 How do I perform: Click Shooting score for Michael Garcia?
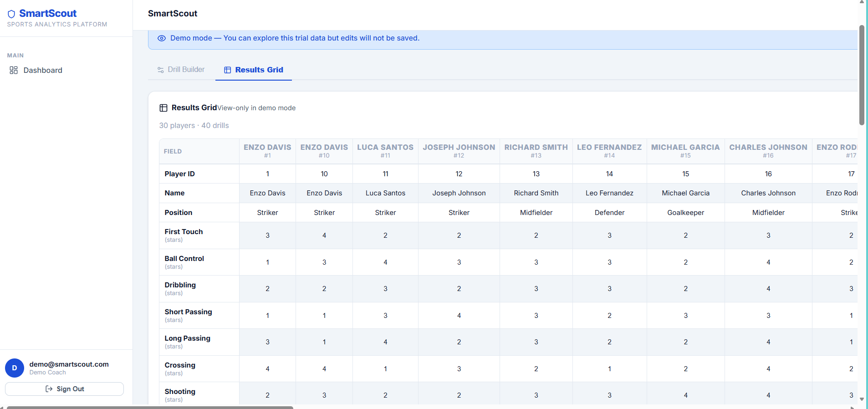point(685,395)
